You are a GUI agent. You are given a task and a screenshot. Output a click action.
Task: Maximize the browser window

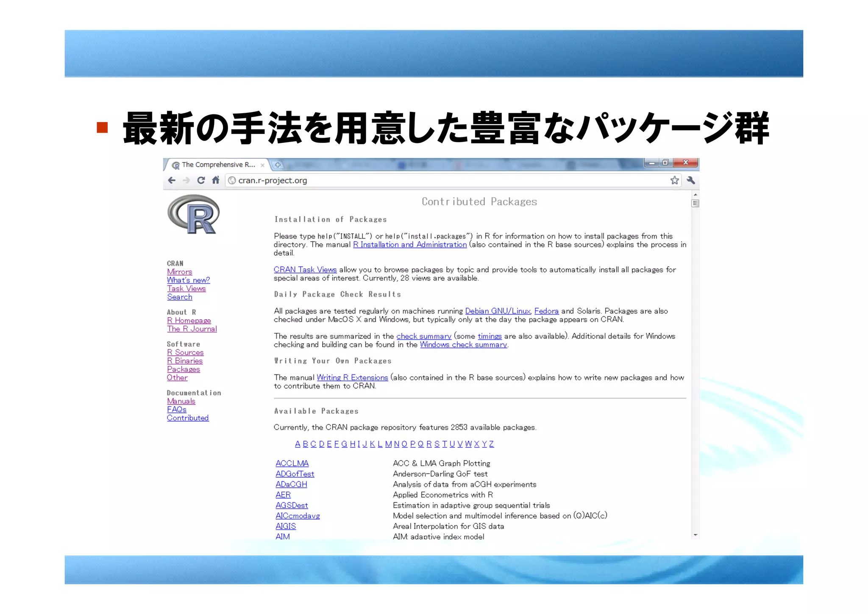(x=665, y=163)
